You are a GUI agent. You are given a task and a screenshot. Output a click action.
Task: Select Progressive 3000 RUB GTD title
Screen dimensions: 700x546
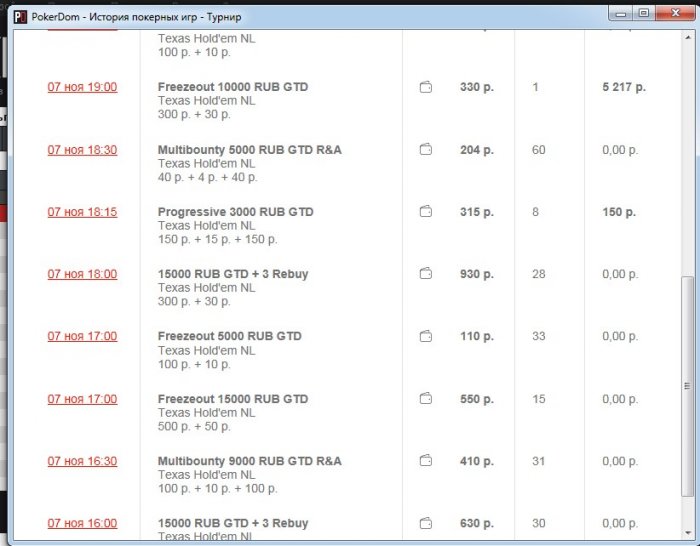236,212
